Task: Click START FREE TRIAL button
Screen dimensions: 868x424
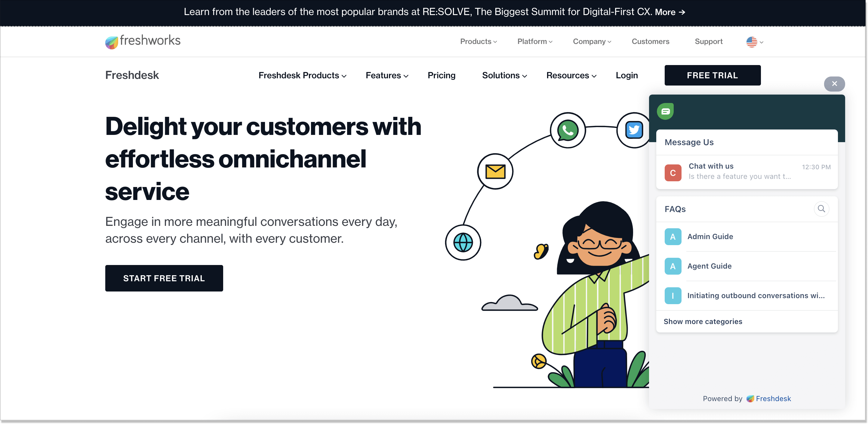Action: (x=164, y=278)
